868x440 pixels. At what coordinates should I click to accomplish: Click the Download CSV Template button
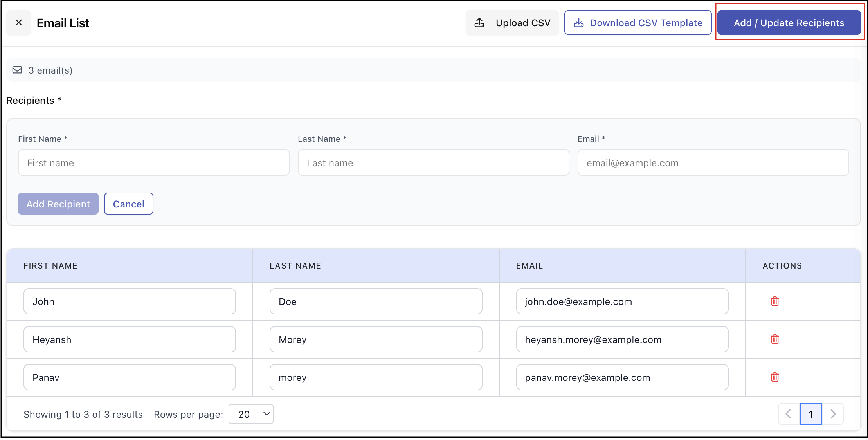click(637, 23)
